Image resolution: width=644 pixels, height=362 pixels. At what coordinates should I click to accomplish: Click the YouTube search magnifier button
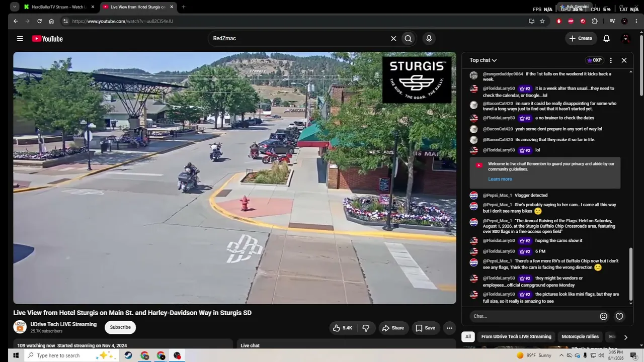(x=408, y=39)
